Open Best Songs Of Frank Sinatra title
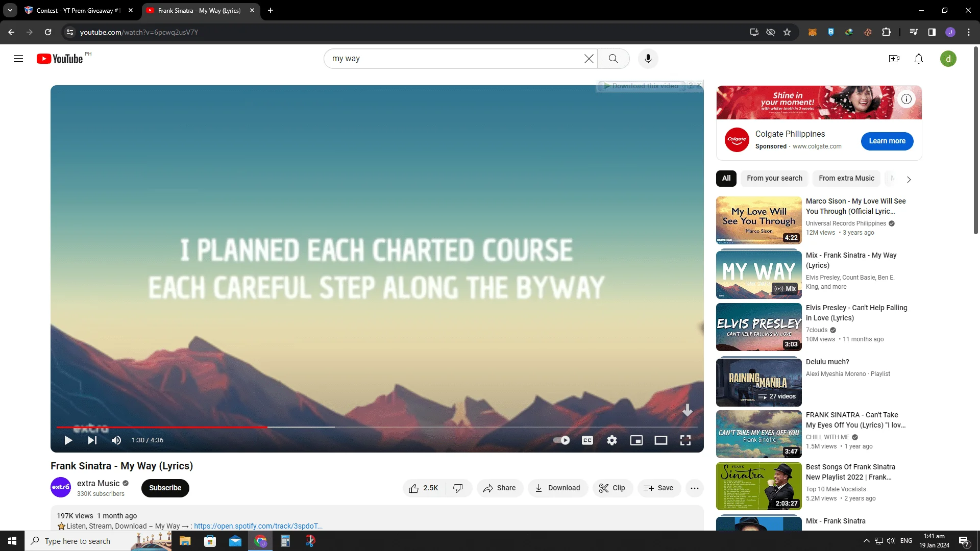Image resolution: width=980 pixels, height=551 pixels. coord(850,472)
